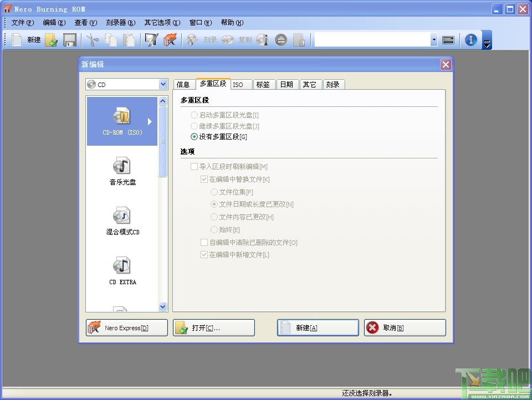Select 始终 radio option
Viewport: 532px width, 400px height.
click(x=226, y=230)
